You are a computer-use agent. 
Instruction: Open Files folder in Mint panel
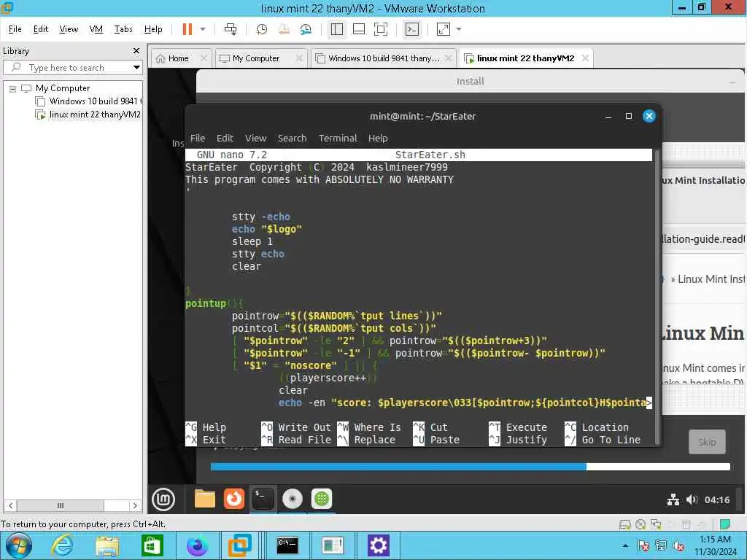click(205, 499)
